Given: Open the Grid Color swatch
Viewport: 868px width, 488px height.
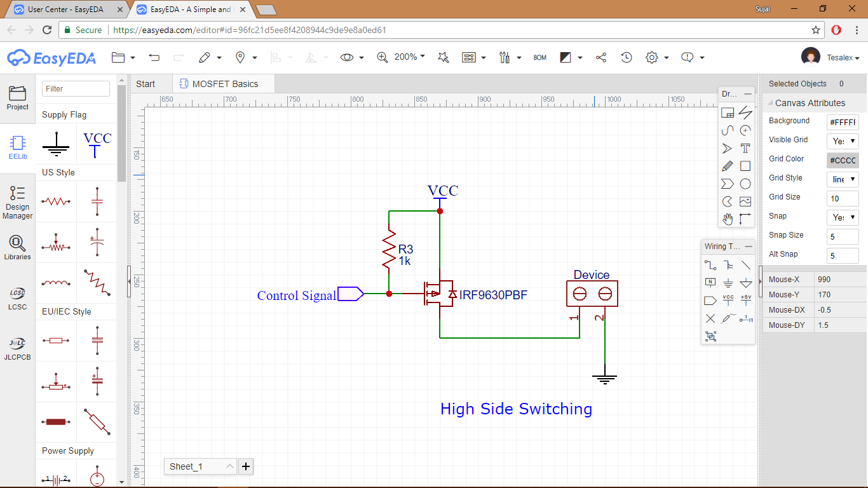Looking at the screenshot, I should pyautogui.click(x=842, y=160).
